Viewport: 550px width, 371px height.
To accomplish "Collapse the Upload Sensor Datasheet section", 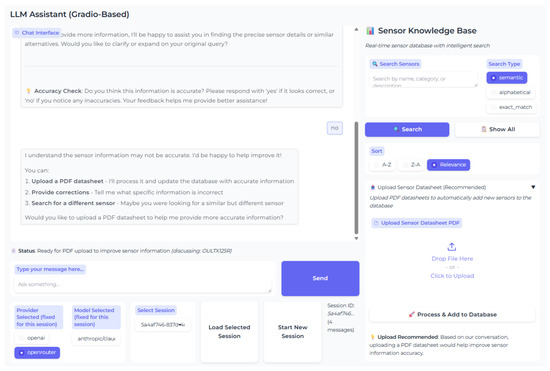I will 533,187.
